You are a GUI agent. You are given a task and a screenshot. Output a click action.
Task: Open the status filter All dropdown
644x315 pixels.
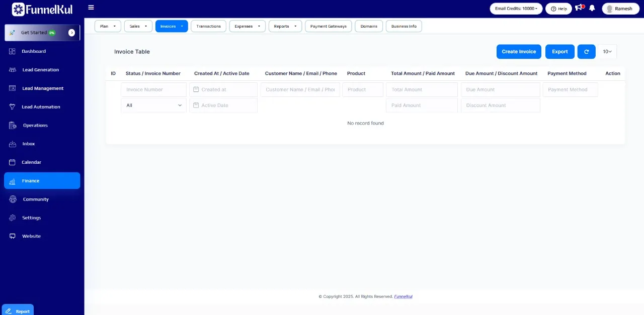coord(153,106)
